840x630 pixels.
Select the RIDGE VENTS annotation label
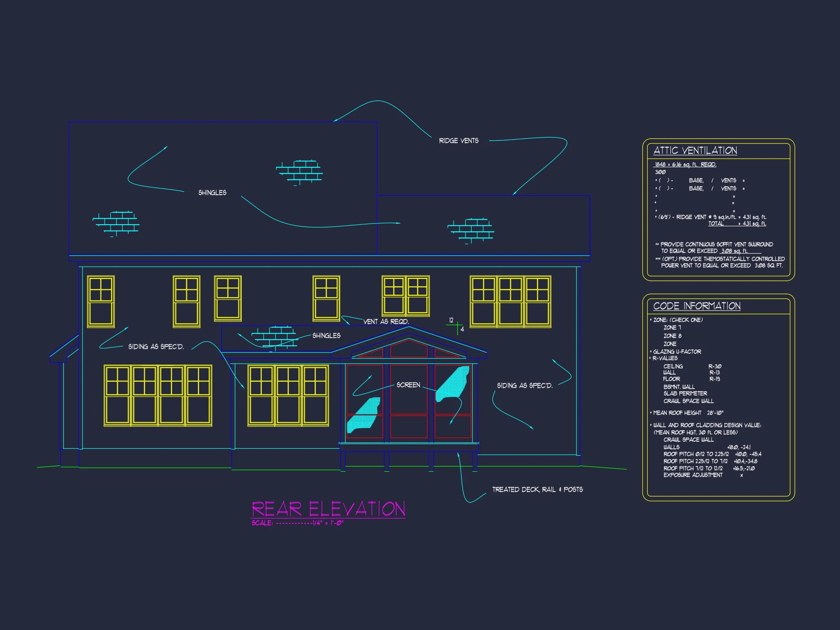[x=458, y=141]
